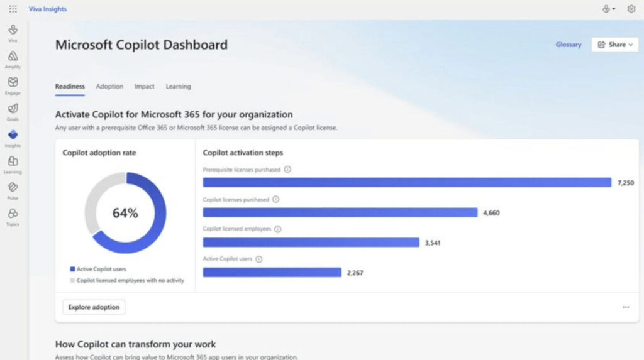Show info for Copilot licenses purchased
Screen dimensions: 644x360
click(275, 200)
